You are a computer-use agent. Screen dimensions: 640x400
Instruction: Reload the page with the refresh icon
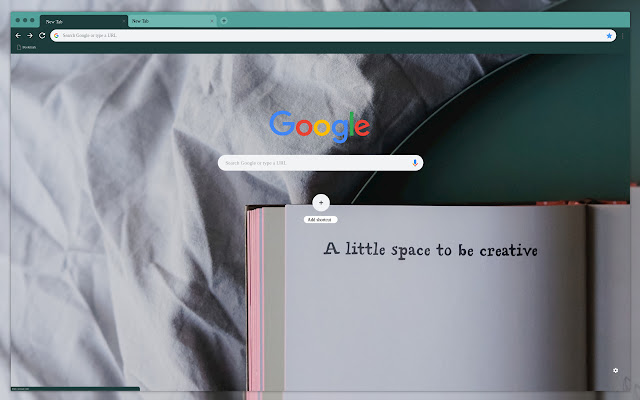pos(42,36)
